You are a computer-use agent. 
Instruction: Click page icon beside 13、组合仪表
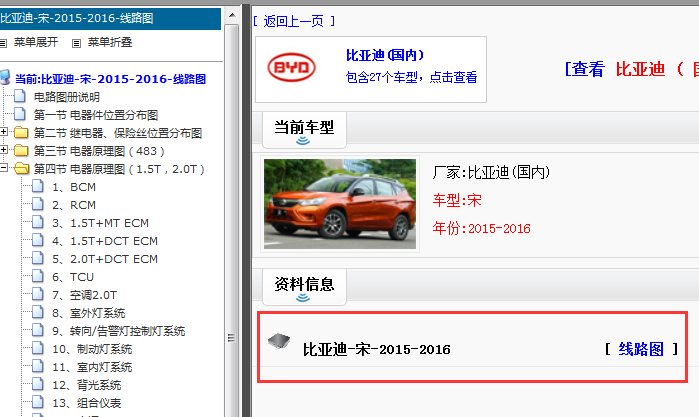click(x=38, y=402)
